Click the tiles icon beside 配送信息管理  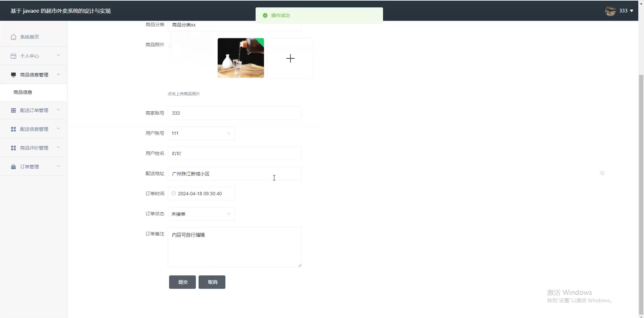(13, 129)
